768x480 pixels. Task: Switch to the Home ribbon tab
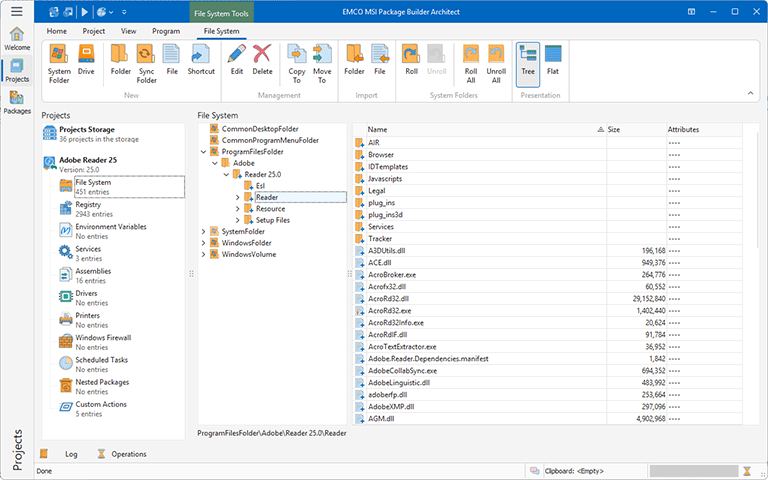[57, 31]
